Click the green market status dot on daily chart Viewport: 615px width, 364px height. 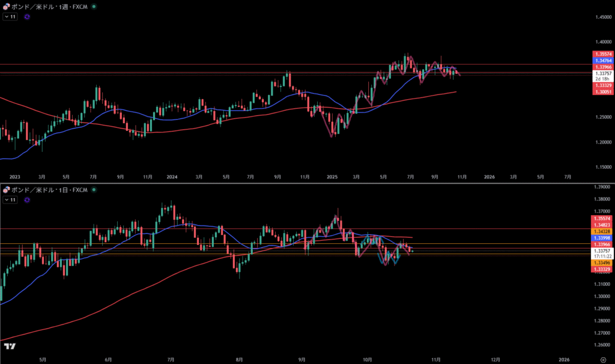tap(94, 190)
